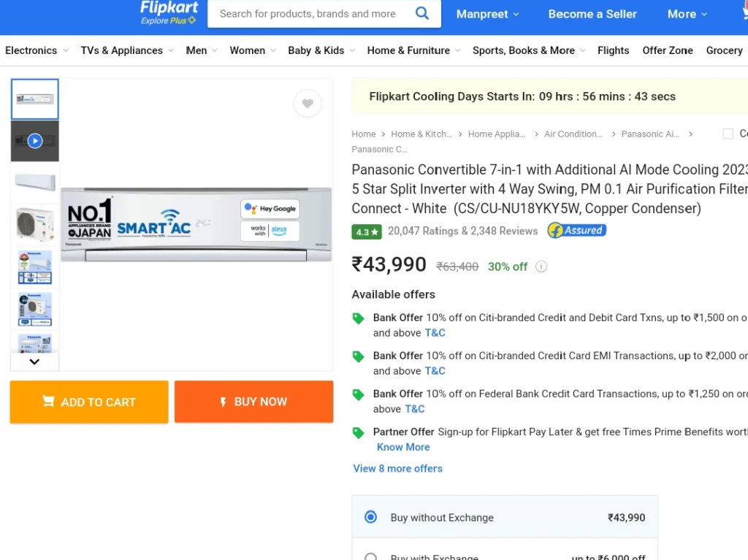Click the Flipkart Assured badge
Viewport: 748px width, 560px height.
click(x=577, y=231)
